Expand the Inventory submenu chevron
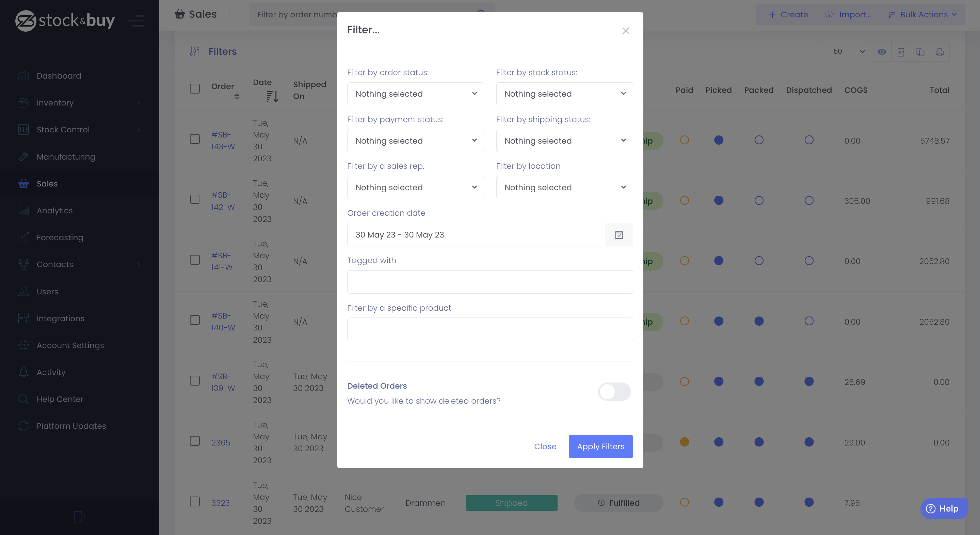 [139, 103]
